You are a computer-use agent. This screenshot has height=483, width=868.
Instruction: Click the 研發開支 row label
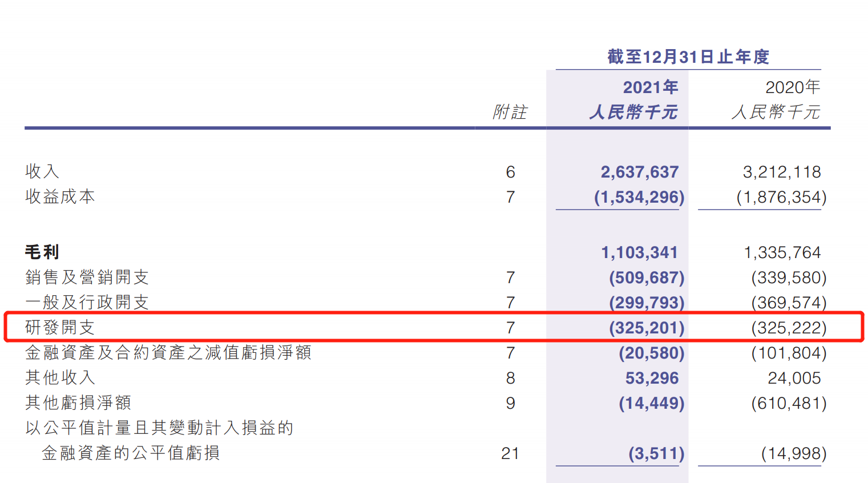click(60, 327)
